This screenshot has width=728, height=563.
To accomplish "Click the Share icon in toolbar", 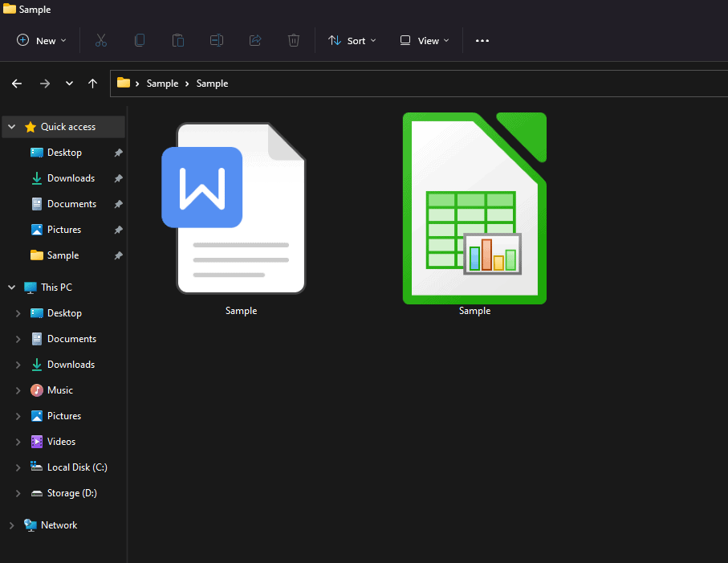I will 255,40.
